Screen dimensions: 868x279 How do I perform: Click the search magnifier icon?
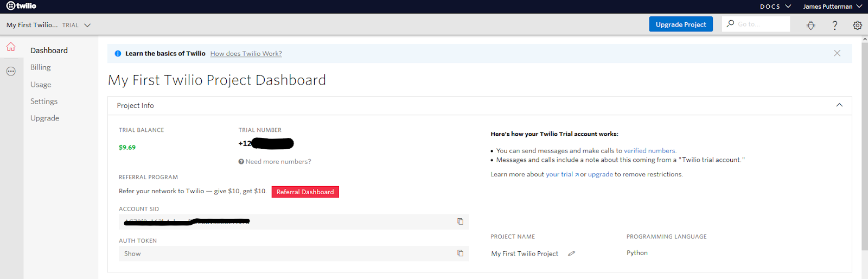pos(730,24)
